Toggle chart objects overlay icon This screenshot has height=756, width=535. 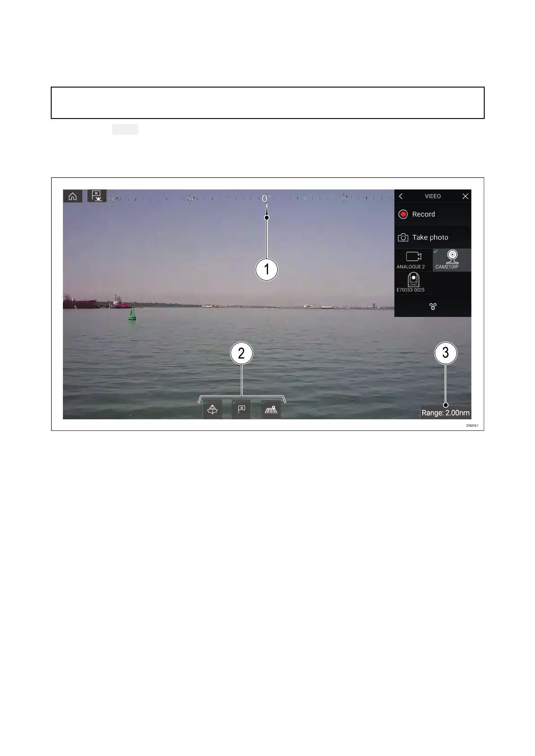coord(271,409)
